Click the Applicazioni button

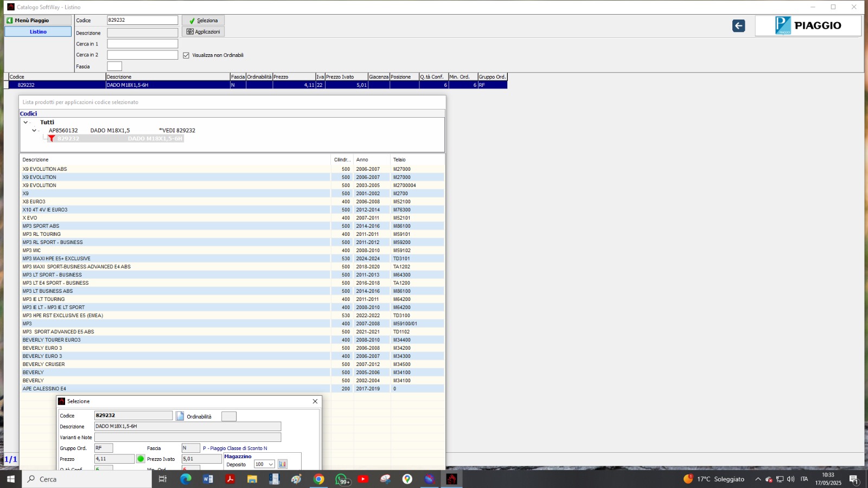pyautogui.click(x=203, y=32)
